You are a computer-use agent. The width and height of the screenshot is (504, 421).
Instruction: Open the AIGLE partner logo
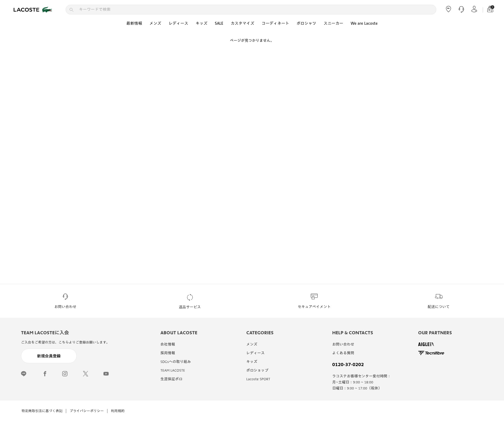point(426,344)
